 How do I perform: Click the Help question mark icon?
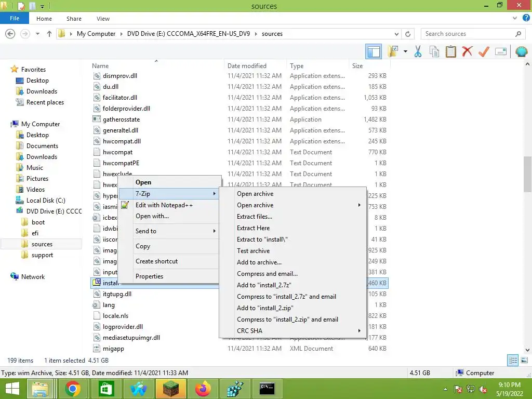tap(526, 18)
